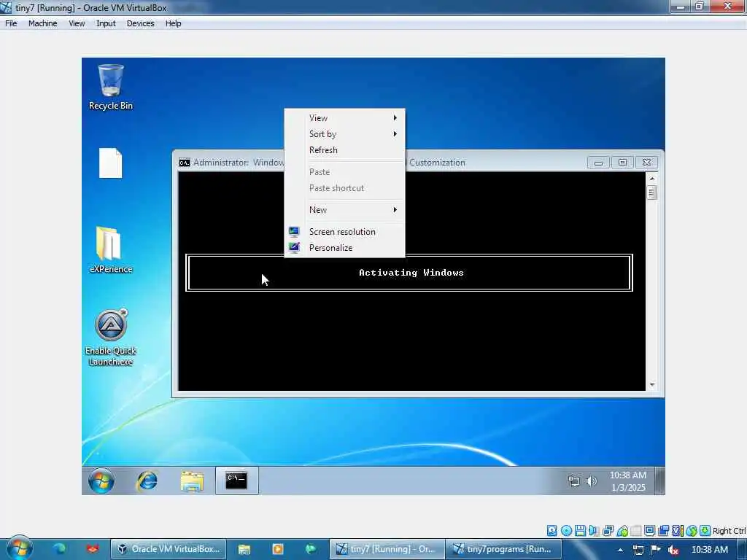Choose Refresh in the context menu

click(x=344, y=150)
